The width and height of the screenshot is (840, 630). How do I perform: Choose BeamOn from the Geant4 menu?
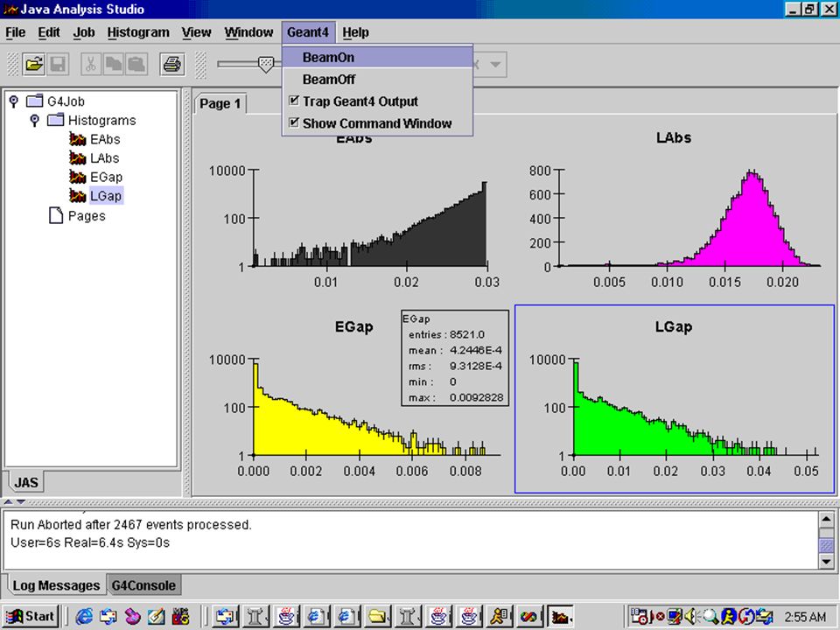point(377,57)
